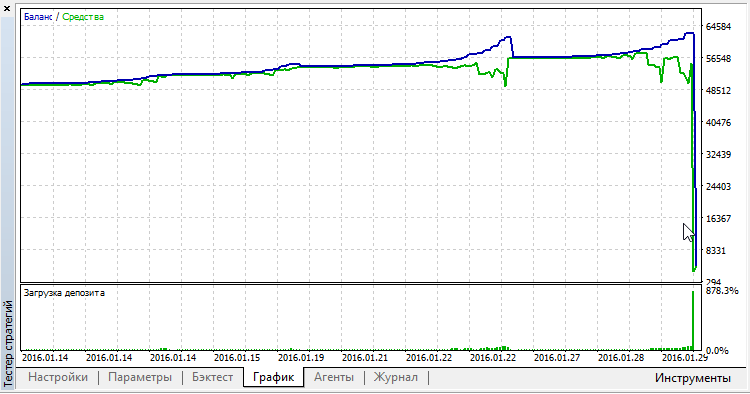Click the 0.0% deposit load value
The width and height of the screenshot is (750, 394).
717,351
